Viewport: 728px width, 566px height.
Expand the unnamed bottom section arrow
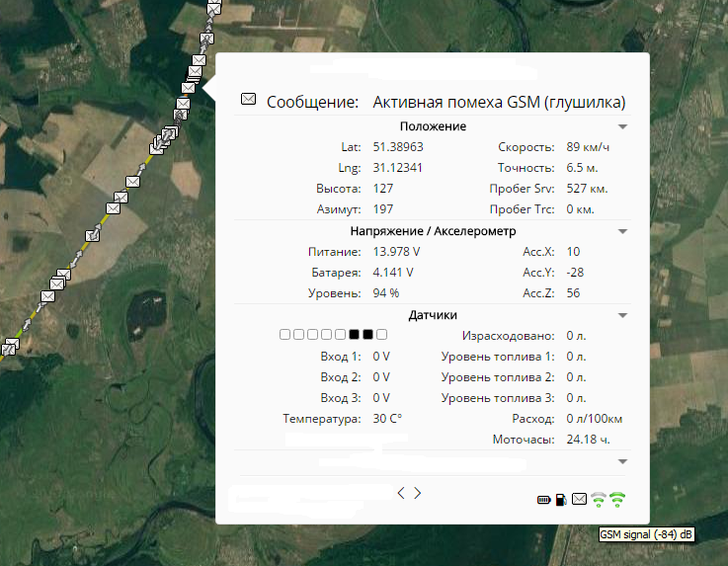(x=622, y=461)
